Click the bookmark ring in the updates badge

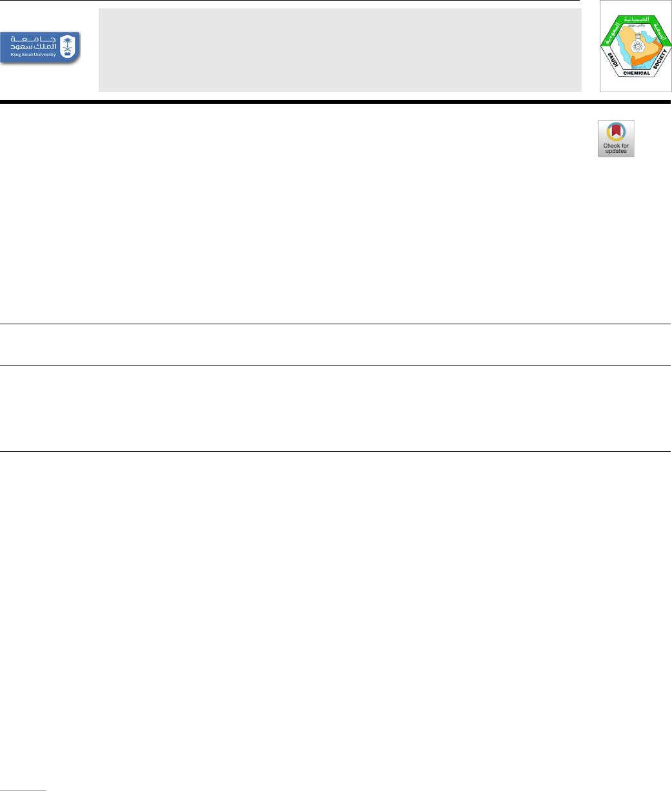click(616, 132)
